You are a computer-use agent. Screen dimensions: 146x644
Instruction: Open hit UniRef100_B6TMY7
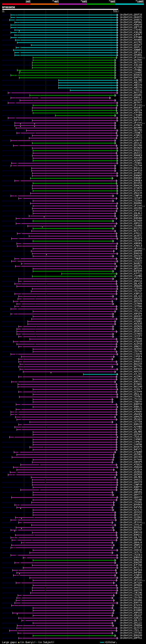[131, 103]
